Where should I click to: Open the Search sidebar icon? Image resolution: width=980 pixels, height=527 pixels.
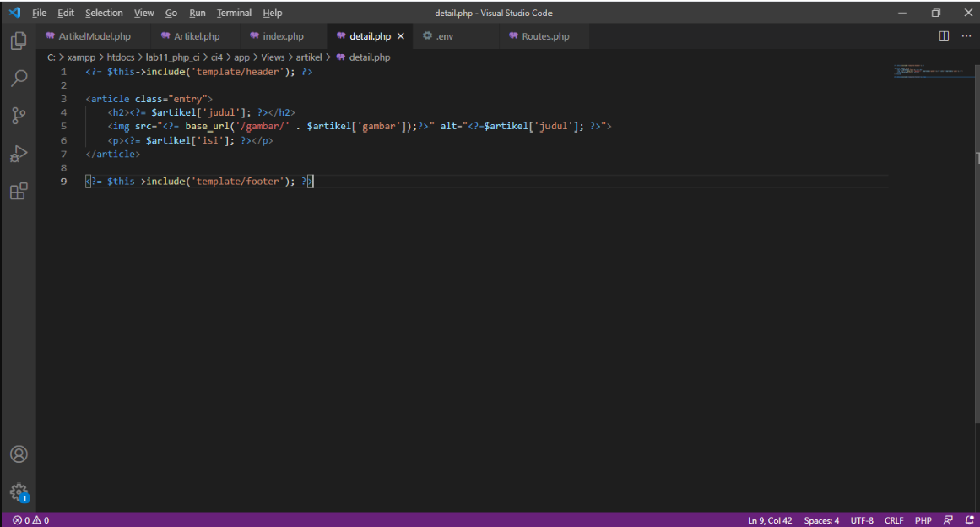click(x=19, y=77)
